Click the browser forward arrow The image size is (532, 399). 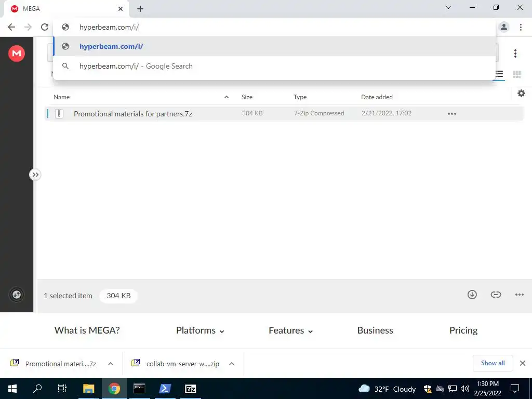tap(28, 27)
